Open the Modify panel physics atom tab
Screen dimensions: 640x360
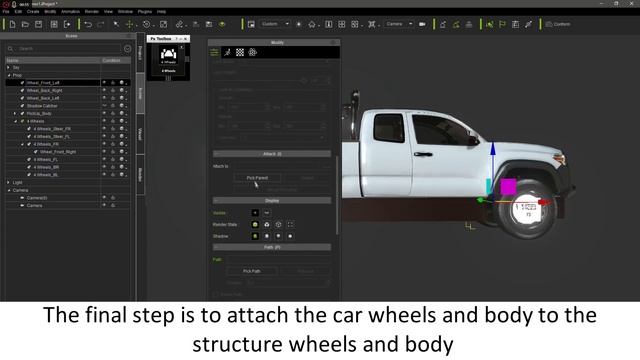pyautogui.click(x=253, y=52)
